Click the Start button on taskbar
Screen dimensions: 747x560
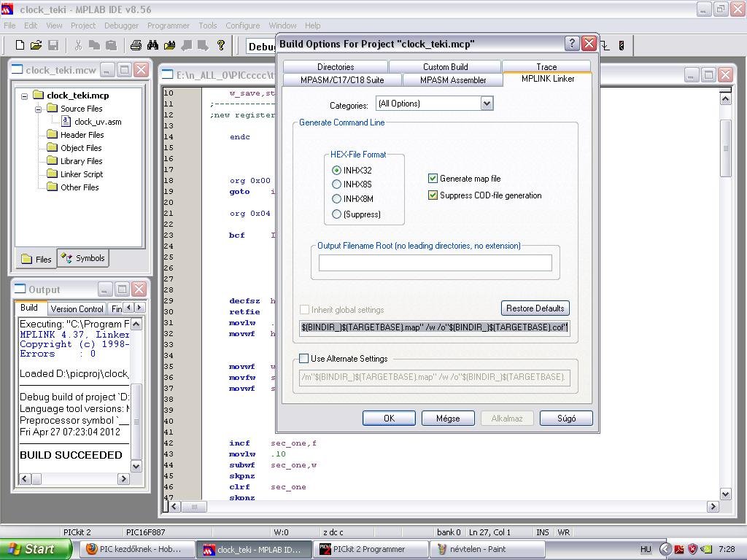pyautogui.click(x=35, y=549)
